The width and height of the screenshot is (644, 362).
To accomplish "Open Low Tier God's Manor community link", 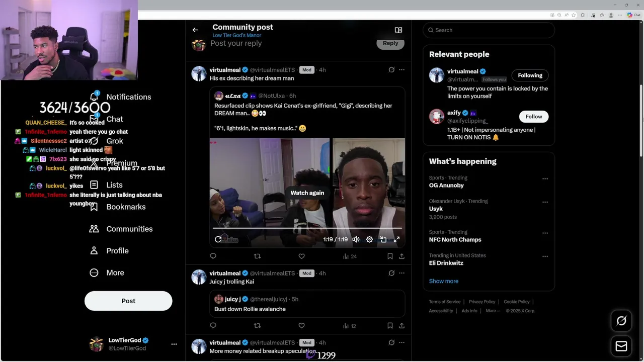I will tap(236, 36).
